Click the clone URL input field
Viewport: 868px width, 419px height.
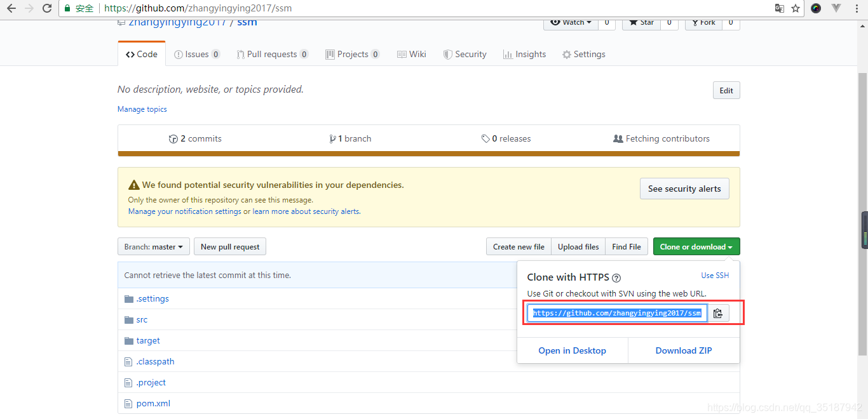coord(617,313)
